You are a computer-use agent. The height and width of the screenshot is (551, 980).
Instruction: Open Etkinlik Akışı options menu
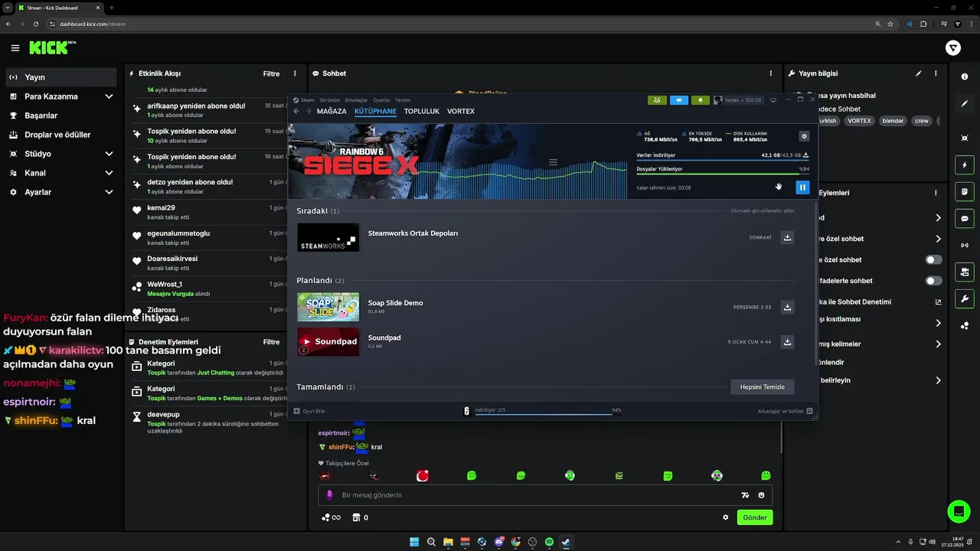[295, 73]
